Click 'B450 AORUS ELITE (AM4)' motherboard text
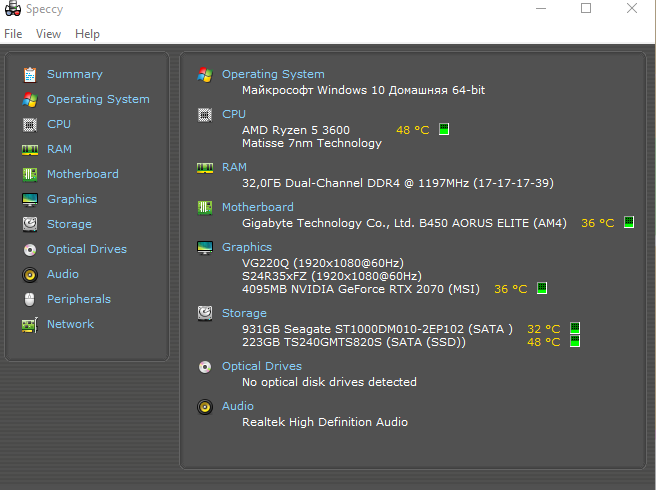The image size is (656, 490). pyautogui.click(x=493, y=223)
